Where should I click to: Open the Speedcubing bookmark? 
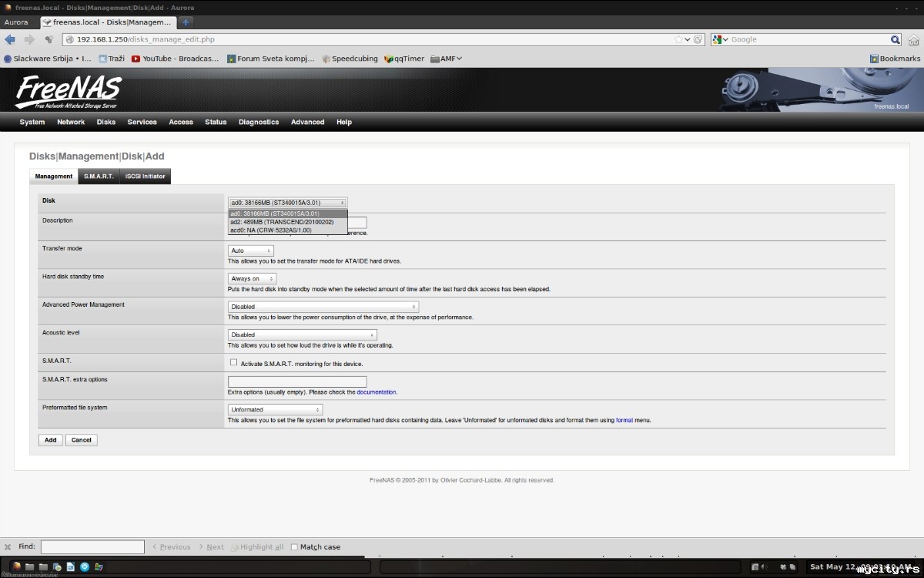point(350,59)
